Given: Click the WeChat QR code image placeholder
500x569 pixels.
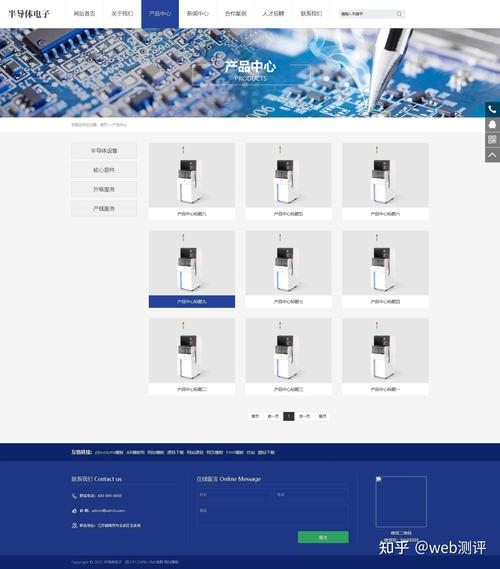Looking at the screenshot, I should [401, 501].
